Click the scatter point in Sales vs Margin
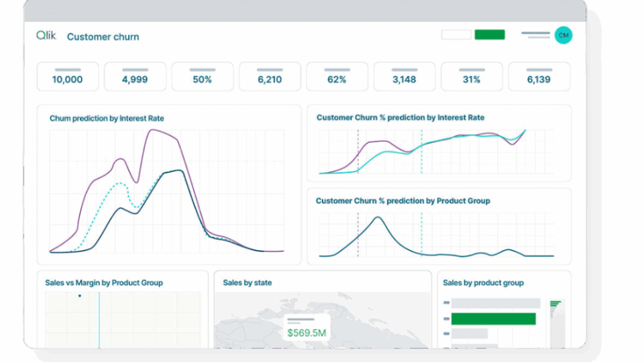 click(x=80, y=296)
